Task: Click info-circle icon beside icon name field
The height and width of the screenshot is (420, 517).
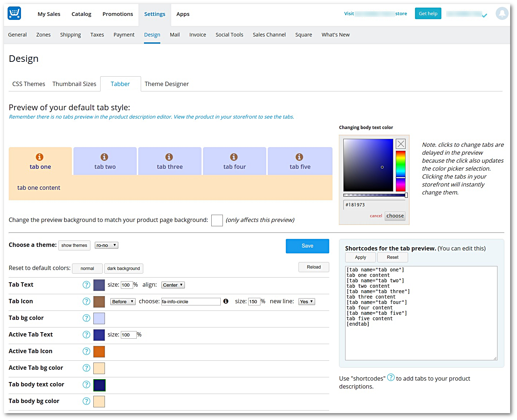Action: [226, 301]
